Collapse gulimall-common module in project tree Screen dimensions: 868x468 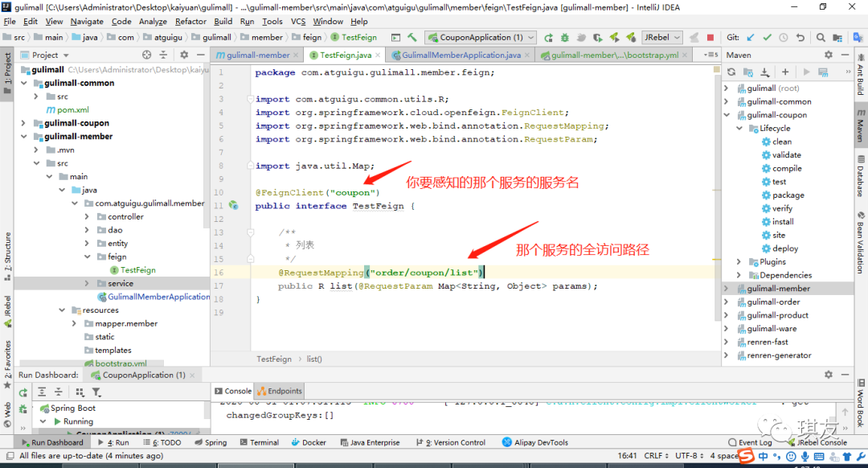(24, 83)
